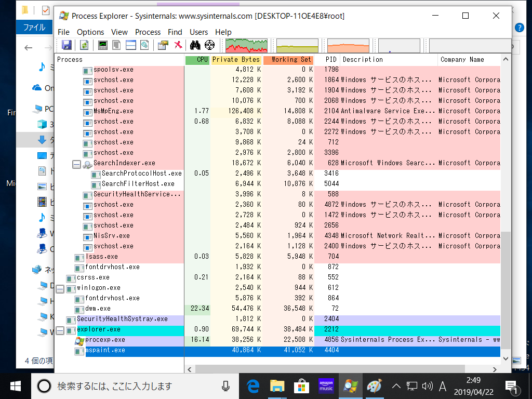Sort by the Private Bytes column header
Viewport: 532px width, 399px height.
[x=236, y=59]
